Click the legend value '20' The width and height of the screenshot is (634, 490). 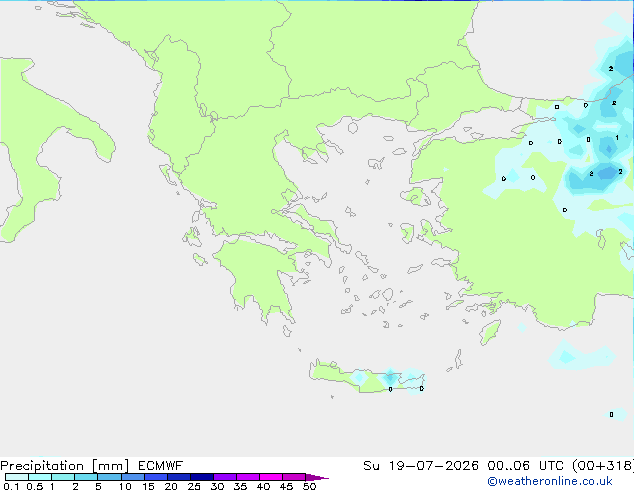click(x=171, y=486)
